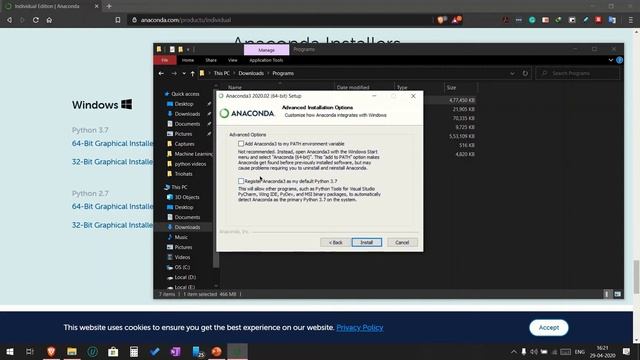The height and width of the screenshot is (360, 640).
Task: Open Captures folder in navigation pane
Action: click(184, 144)
